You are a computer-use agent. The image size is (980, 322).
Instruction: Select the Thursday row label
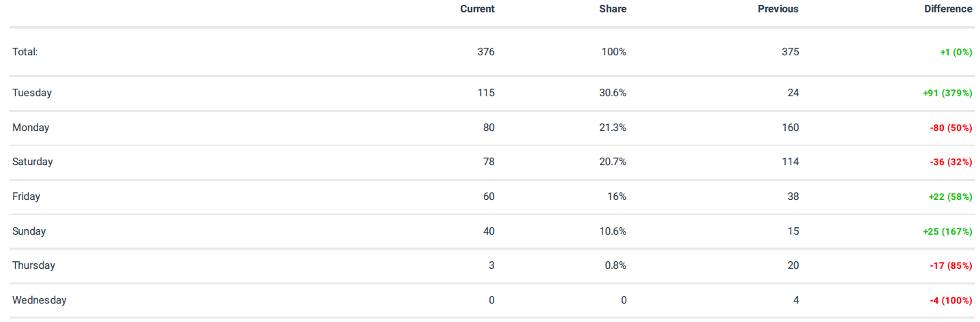33,265
